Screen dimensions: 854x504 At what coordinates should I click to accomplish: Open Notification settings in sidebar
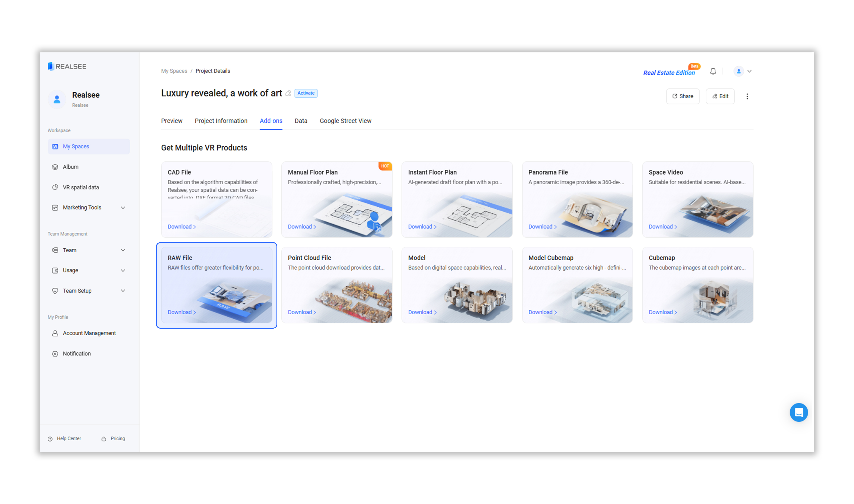[76, 354]
